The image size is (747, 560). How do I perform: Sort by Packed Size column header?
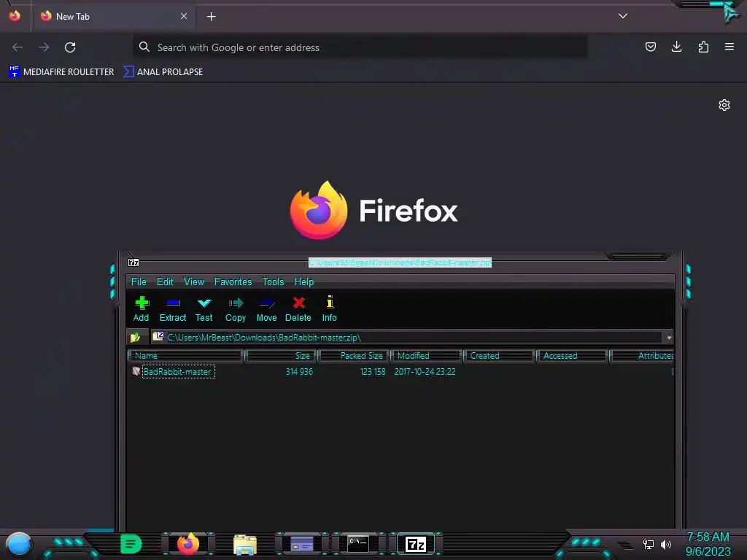click(x=354, y=356)
